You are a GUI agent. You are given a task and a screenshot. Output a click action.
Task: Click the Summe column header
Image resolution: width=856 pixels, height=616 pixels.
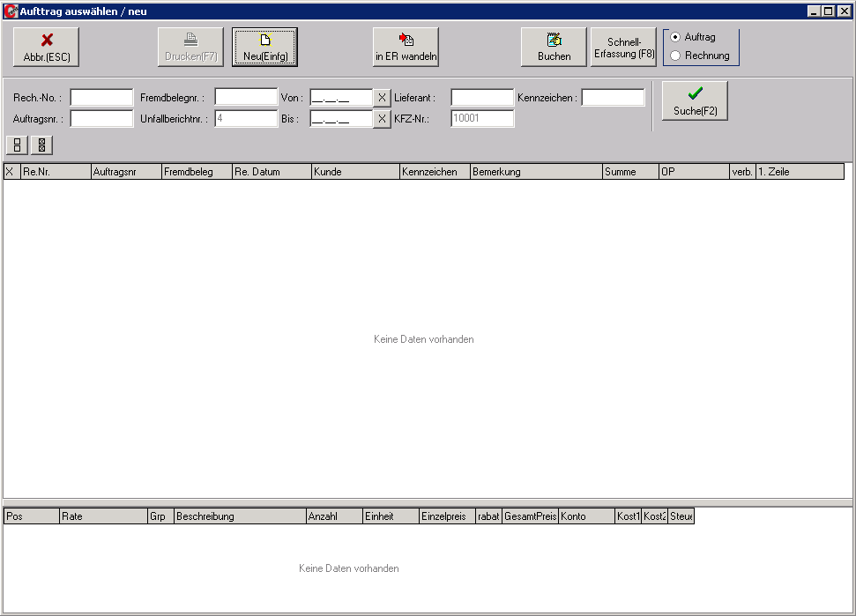(x=630, y=172)
